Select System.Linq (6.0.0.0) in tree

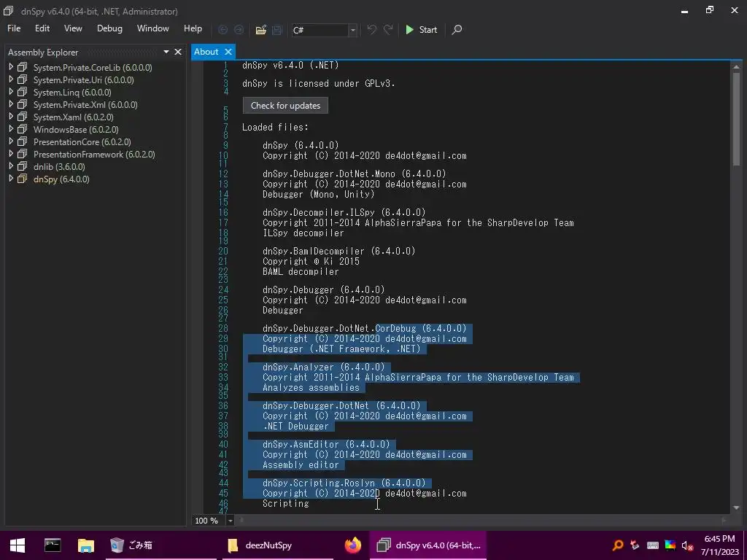coord(72,93)
